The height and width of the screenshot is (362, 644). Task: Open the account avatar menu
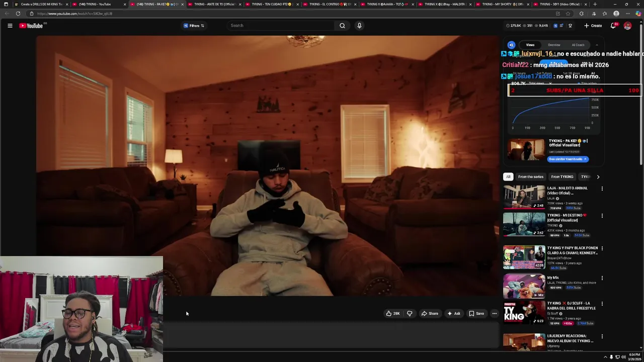tap(627, 26)
